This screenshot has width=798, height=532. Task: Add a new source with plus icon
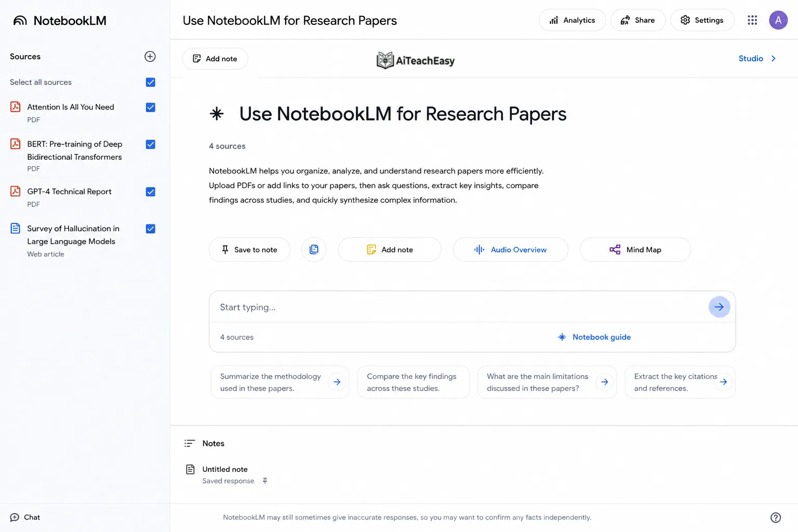tap(150, 57)
